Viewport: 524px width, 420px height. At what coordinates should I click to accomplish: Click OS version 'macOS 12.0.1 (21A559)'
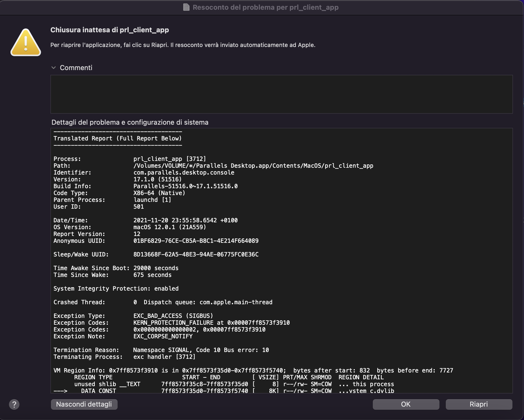(x=170, y=227)
